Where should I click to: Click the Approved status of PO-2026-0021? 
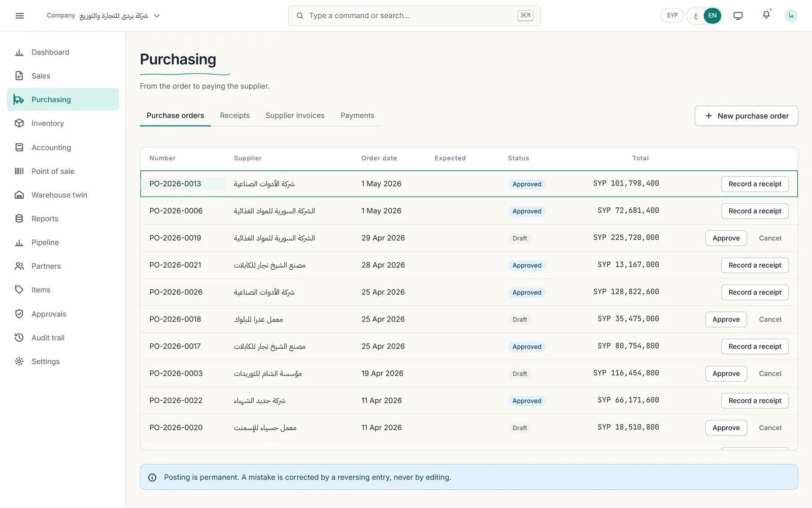pyautogui.click(x=527, y=265)
